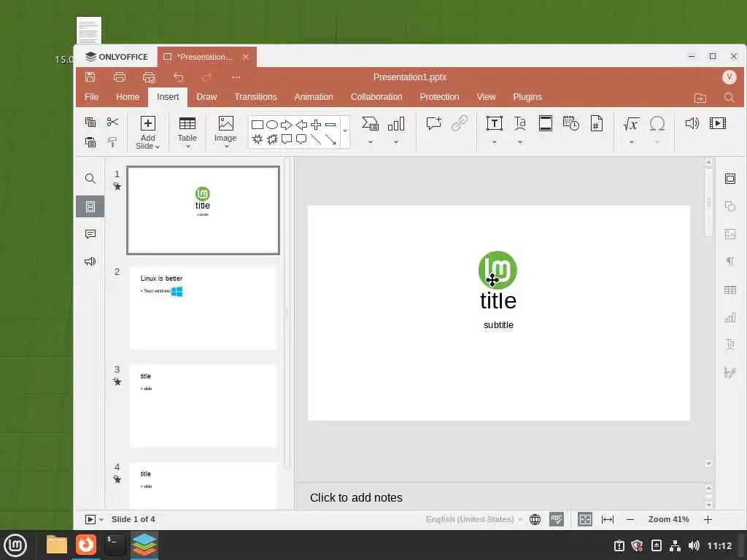This screenshot has width=747, height=560.
Task: Expand the shapes gallery arrow
Action: pyautogui.click(x=345, y=131)
